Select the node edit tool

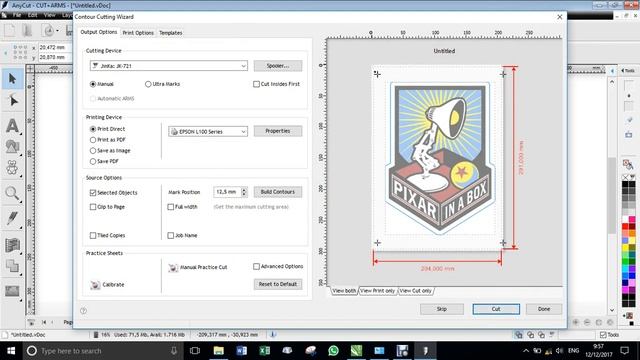click(x=12, y=100)
